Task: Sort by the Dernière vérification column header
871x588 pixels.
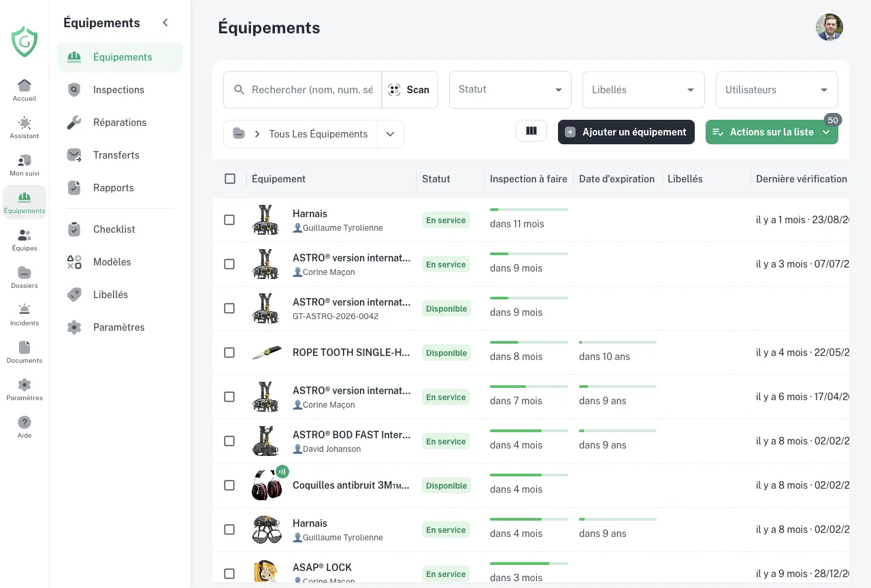Action: (802, 179)
